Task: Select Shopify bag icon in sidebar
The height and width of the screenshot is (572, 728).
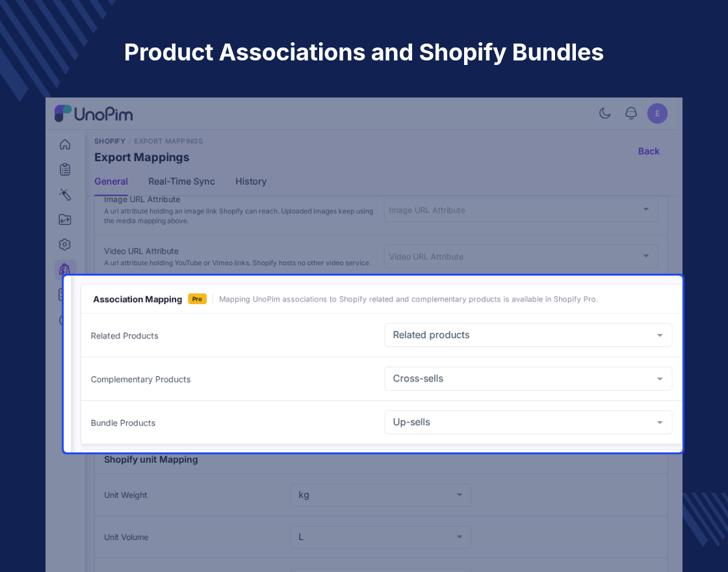Action: pos(65,269)
